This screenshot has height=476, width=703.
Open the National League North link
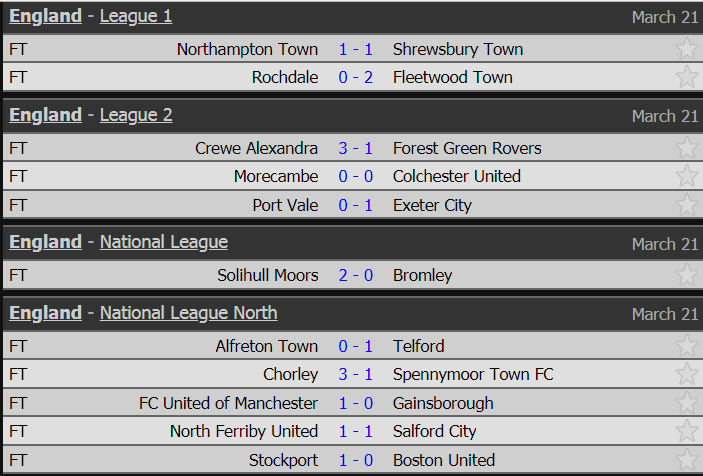(x=188, y=313)
